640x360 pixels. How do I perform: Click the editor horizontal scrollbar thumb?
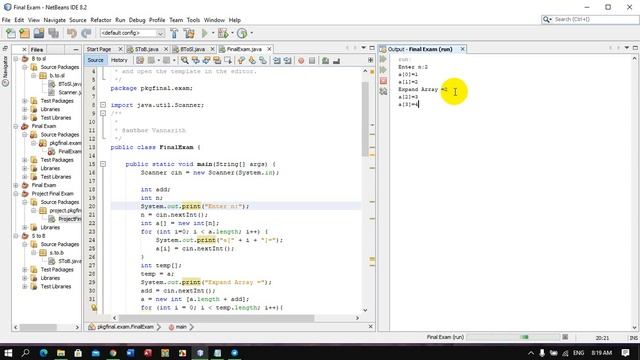216,318
